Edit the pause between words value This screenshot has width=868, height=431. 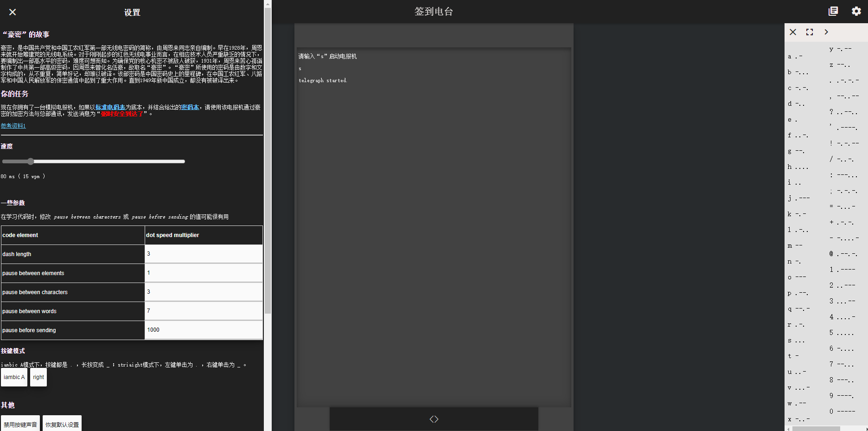point(204,311)
